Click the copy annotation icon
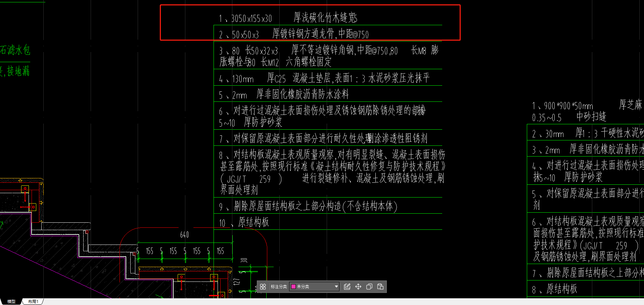Image resolution: width=644 pixels, height=305 pixels. [x=369, y=287]
